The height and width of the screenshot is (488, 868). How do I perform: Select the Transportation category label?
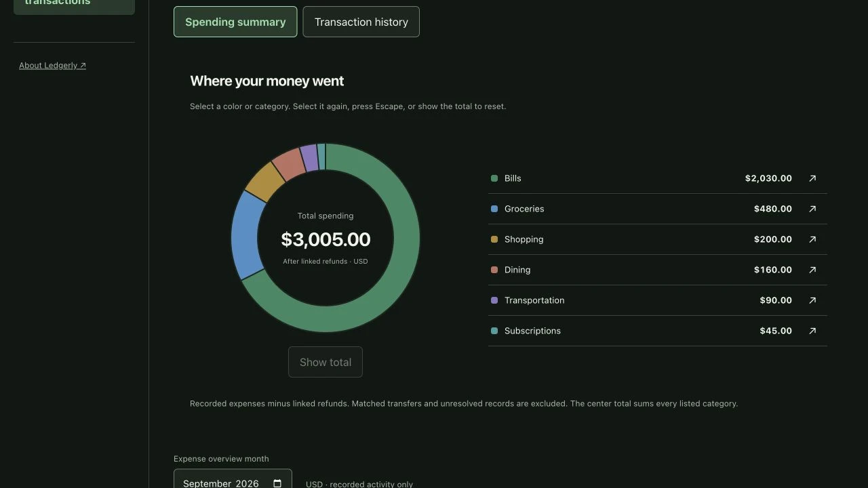tap(534, 300)
